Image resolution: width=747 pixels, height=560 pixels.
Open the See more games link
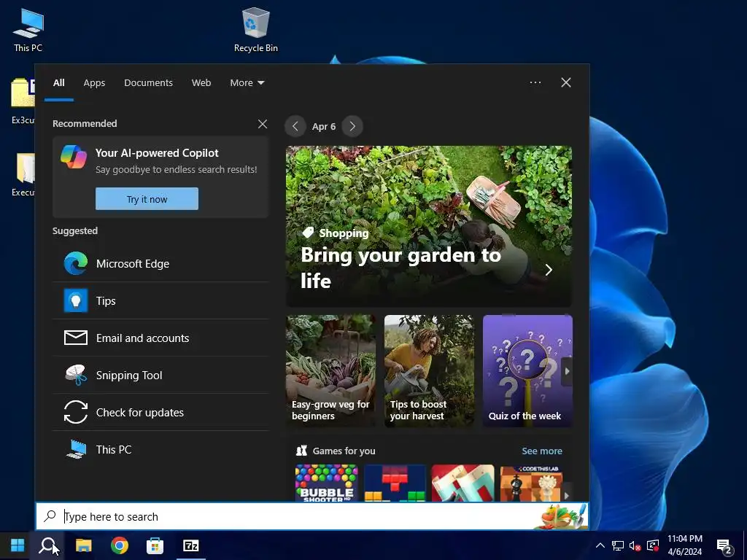(x=542, y=451)
